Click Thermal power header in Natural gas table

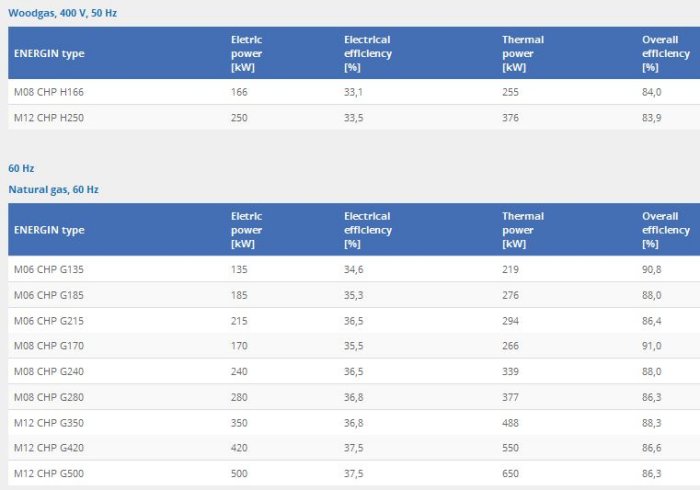coord(523,230)
